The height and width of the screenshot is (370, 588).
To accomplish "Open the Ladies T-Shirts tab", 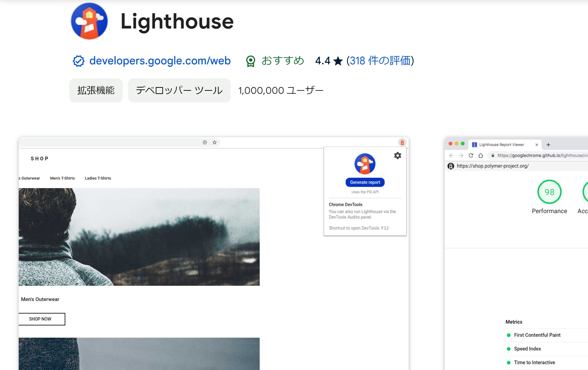I will (98, 178).
